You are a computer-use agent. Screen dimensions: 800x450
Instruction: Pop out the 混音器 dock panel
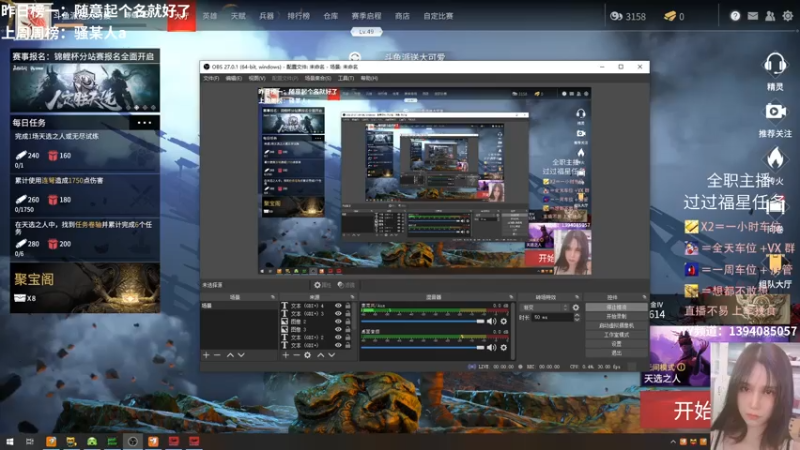(x=511, y=297)
